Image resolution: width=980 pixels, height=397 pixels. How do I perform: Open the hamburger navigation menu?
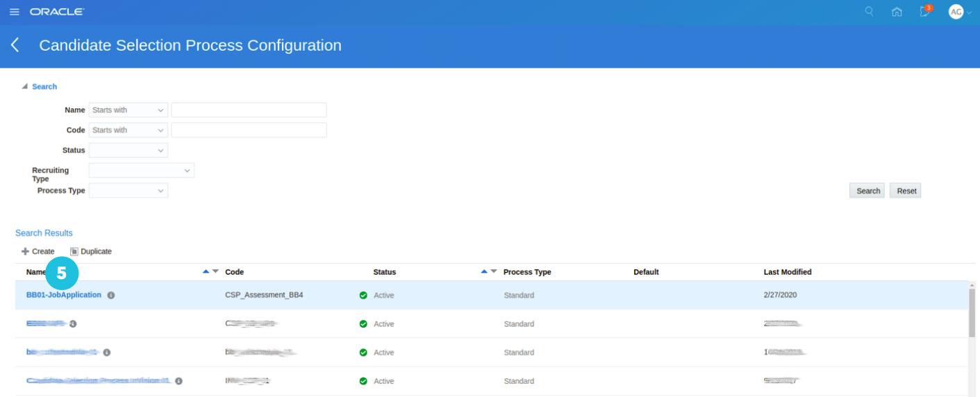[x=14, y=12]
